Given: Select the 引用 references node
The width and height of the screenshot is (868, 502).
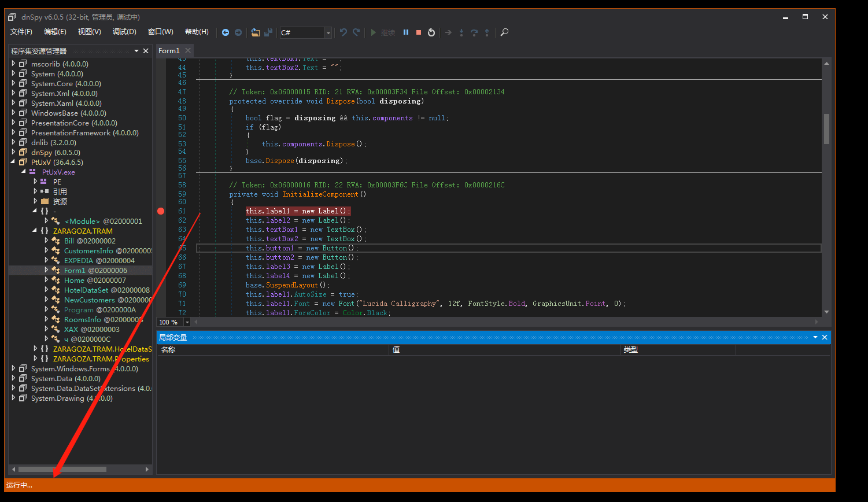Looking at the screenshot, I should (60, 191).
